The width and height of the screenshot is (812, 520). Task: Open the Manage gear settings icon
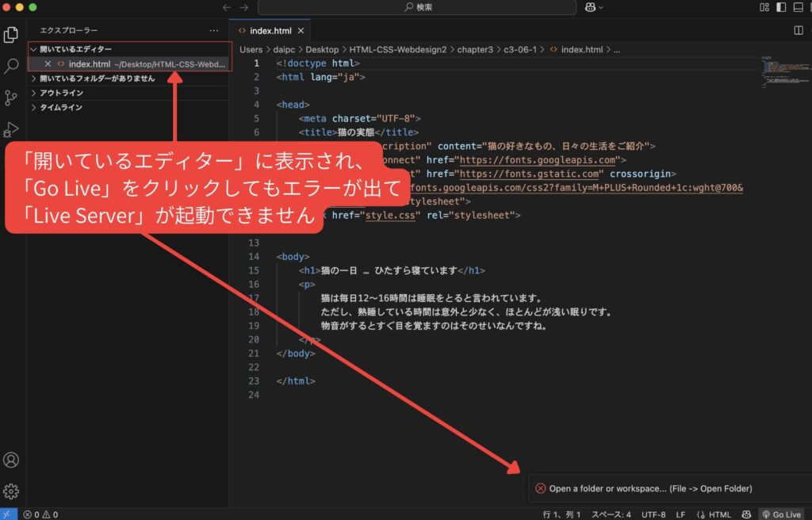pyautogui.click(x=11, y=491)
